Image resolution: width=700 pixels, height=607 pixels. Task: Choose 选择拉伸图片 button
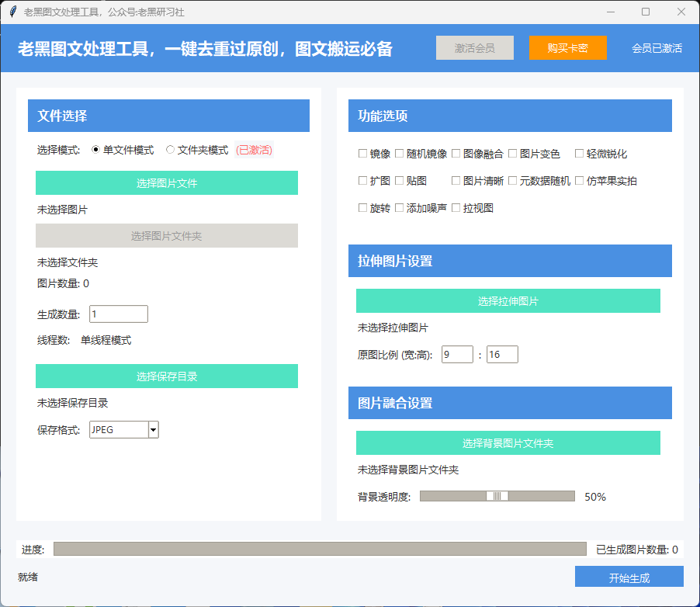pyautogui.click(x=508, y=301)
